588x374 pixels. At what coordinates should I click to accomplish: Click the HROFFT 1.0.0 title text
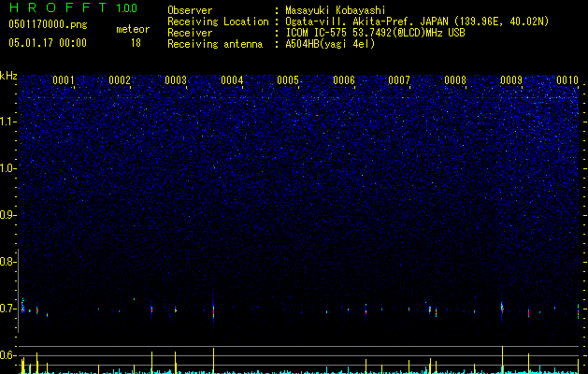tap(73, 7)
